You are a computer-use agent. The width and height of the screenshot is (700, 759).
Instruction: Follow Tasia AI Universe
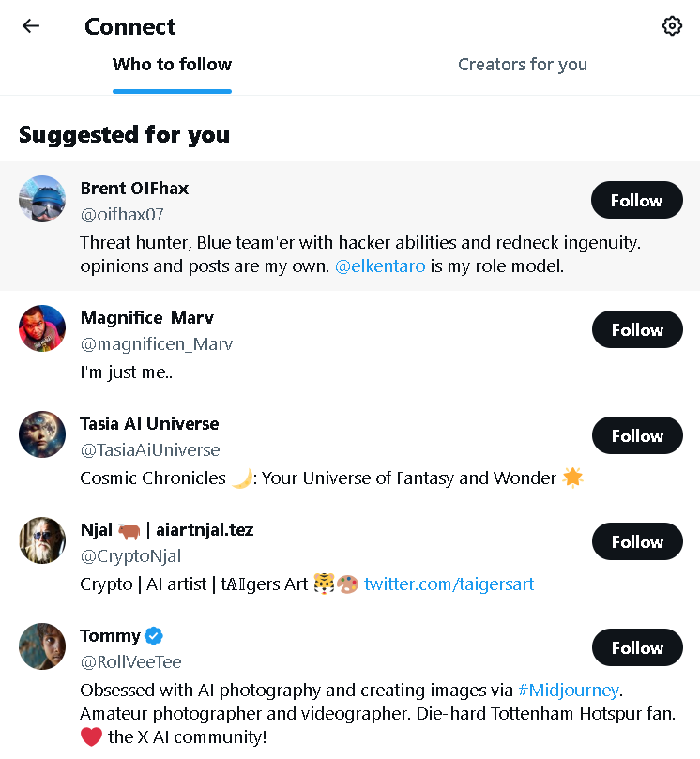pos(636,435)
